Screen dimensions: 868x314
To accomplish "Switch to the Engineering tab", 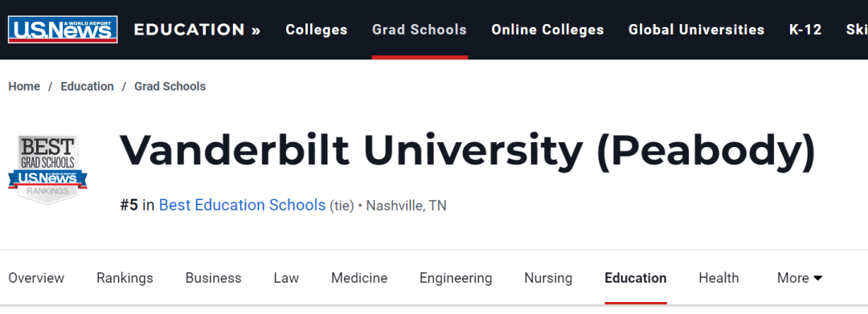I will click(x=456, y=278).
